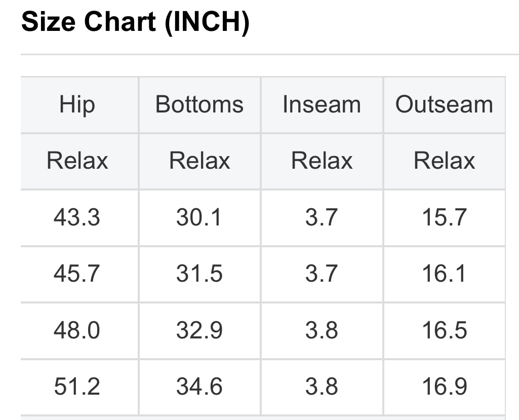
Task: Select the Inseam column header
Action: click(322, 105)
